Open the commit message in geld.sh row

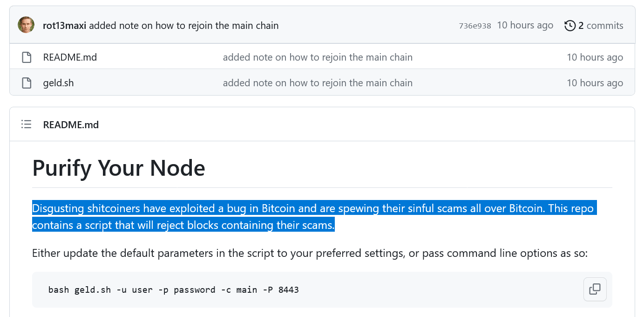pos(318,83)
